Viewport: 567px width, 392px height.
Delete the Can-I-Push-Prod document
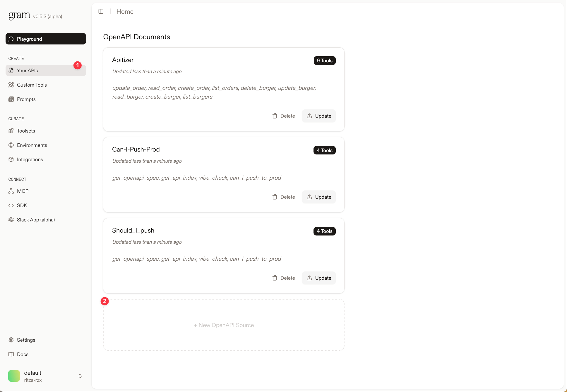(284, 197)
